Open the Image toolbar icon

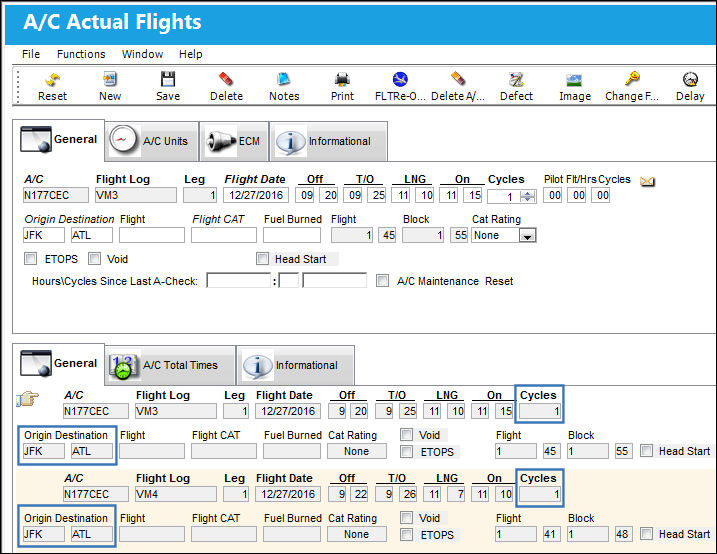(574, 80)
